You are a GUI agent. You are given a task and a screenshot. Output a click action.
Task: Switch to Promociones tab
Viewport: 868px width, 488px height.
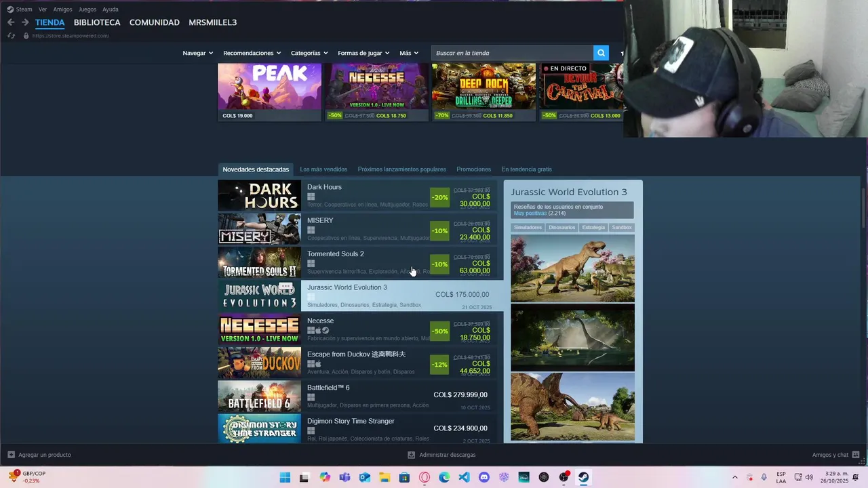(x=474, y=169)
